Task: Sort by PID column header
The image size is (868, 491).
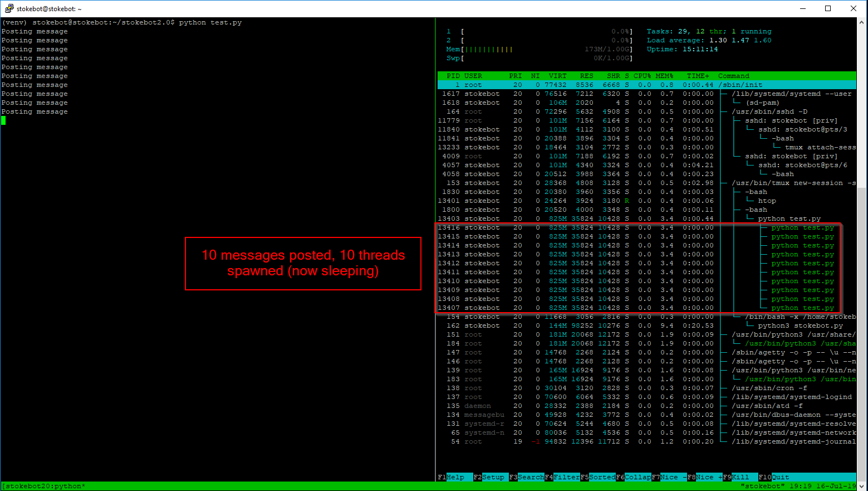Action: [453, 76]
